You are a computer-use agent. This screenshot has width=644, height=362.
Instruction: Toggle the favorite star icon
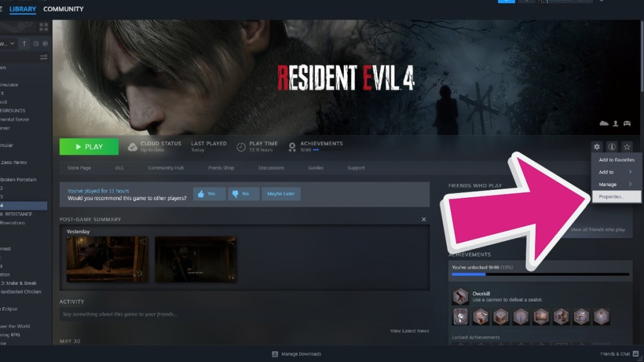627,146
